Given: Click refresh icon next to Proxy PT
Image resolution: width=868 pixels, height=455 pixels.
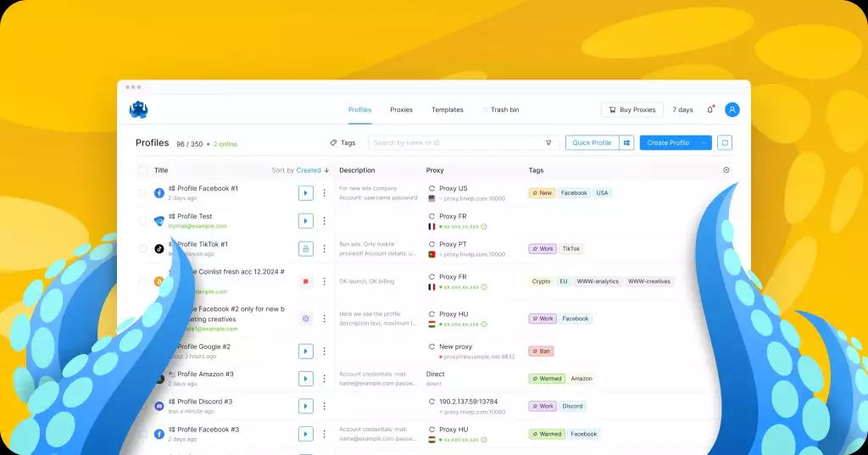Looking at the screenshot, I should click(431, 244).
